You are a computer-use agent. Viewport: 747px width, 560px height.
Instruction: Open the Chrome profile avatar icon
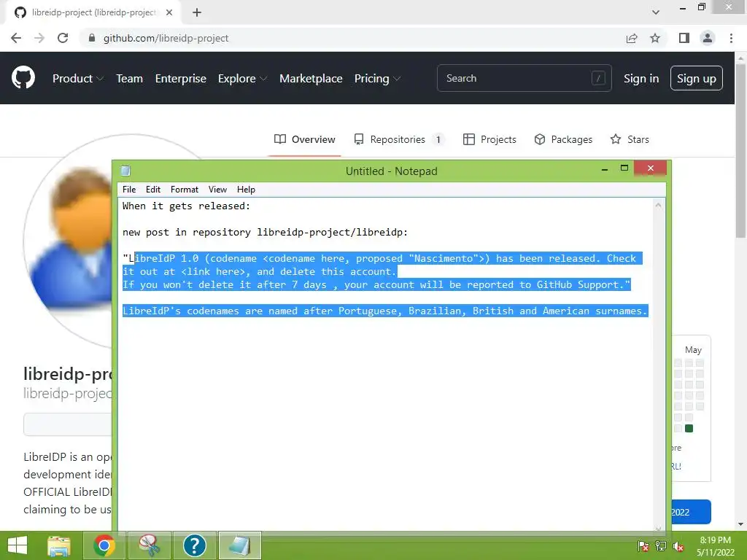click(708, 38)
